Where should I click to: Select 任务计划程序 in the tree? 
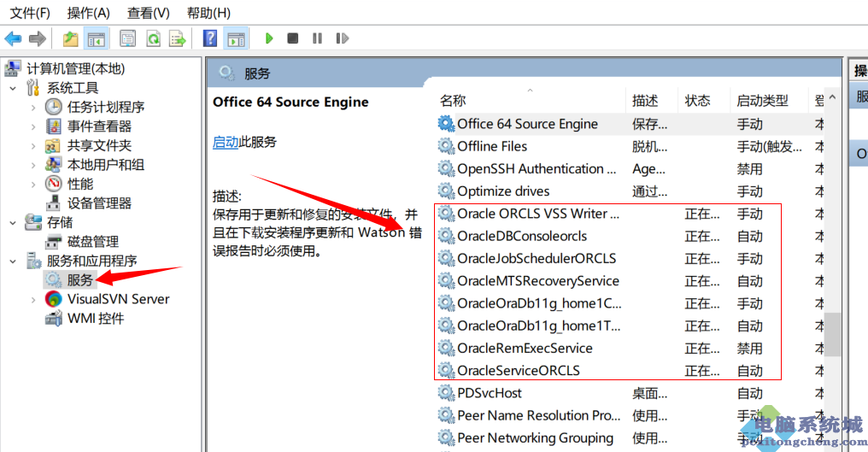[106, 107]
